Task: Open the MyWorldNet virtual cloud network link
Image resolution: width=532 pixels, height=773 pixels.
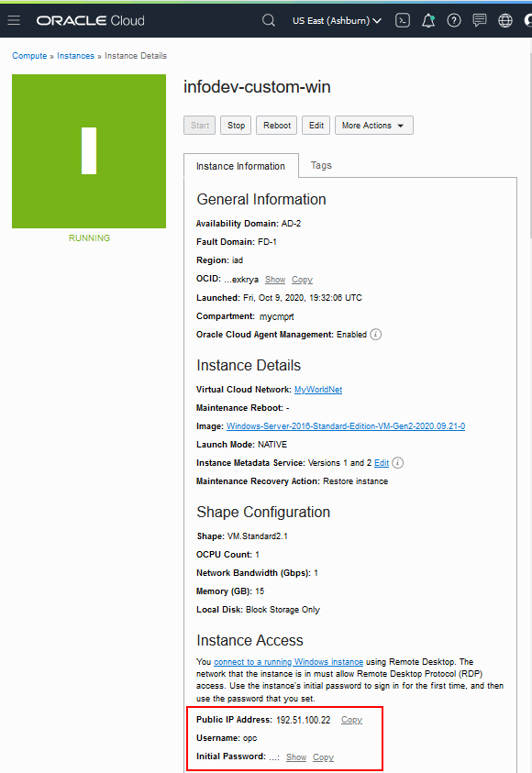Action: pos(317,389)
